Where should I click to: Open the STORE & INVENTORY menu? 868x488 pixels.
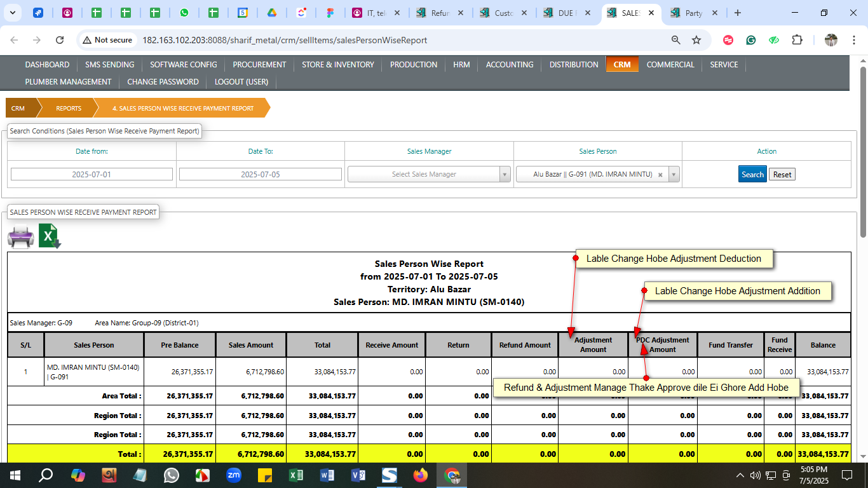click(337, 65)
